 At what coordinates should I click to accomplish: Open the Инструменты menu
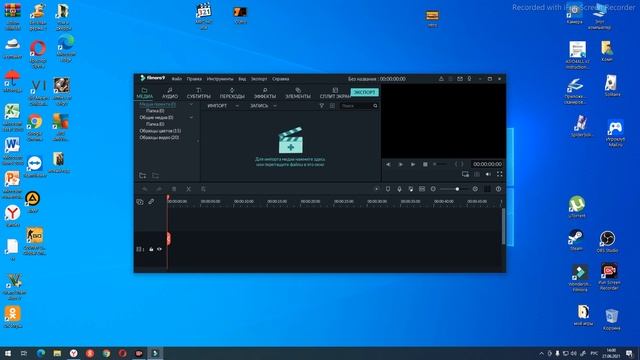pos(220,79)
